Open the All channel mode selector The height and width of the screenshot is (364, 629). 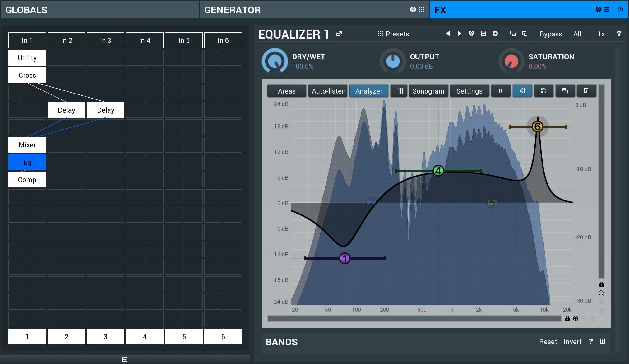(577, 34)
